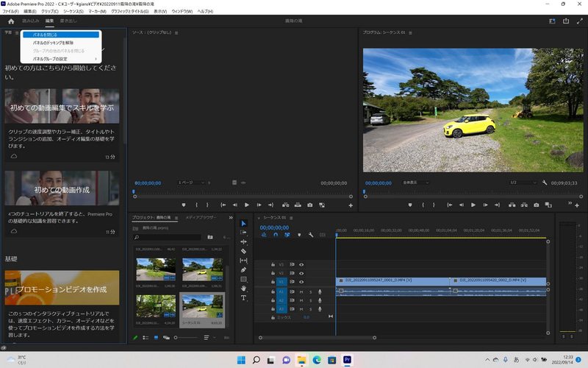This screenshot has height=368, width=588.
Task: Select the Hand tool
Action: pyautogui.click(x=244, y=289)
